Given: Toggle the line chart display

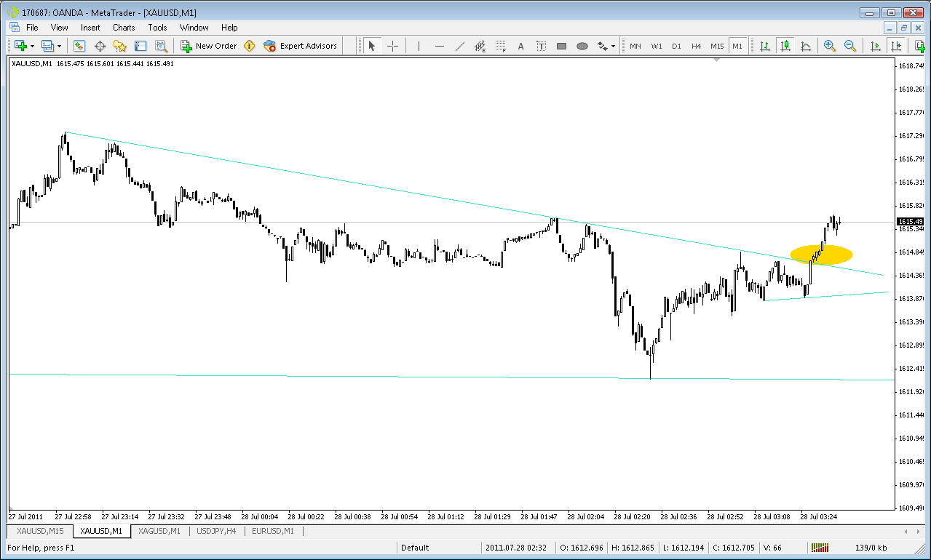Looking at the screenshot, I should (x=806, y=46).
